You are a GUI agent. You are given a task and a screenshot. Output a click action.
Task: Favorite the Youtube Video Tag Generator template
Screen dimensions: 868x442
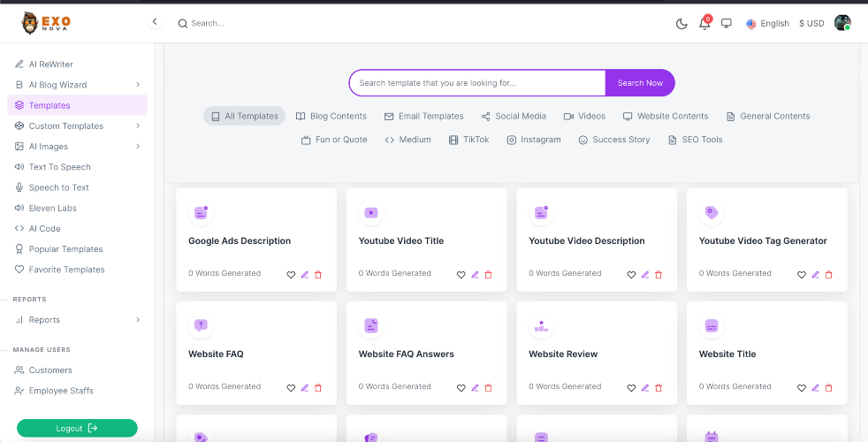tap(802, 275)
